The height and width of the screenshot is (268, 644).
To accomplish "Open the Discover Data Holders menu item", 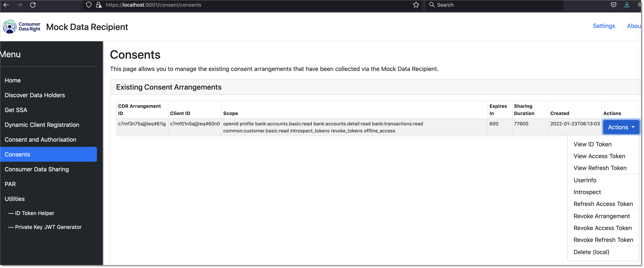I will tap(34, 95).
